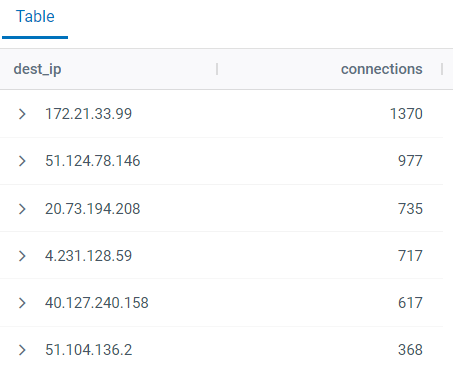The image size is (453, 371).
Task: Expand the 51.124.78.146 row
Action: pyautogui.click(x=22, y=161)
